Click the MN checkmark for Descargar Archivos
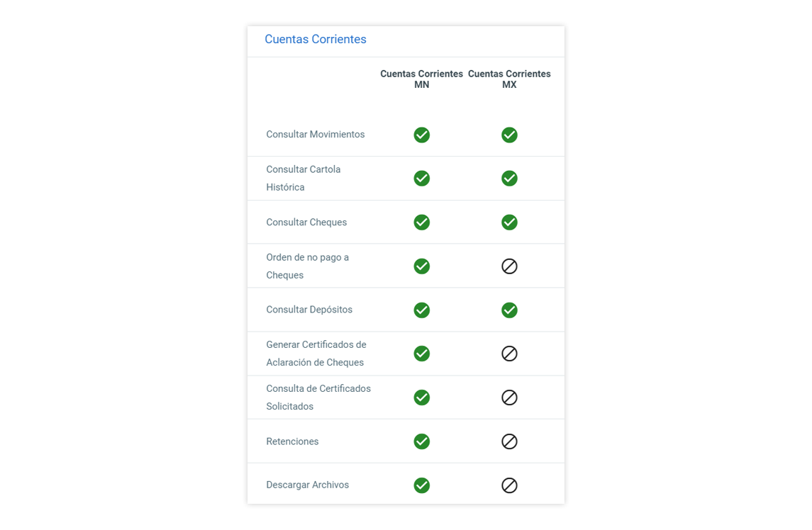 (422, 485)
